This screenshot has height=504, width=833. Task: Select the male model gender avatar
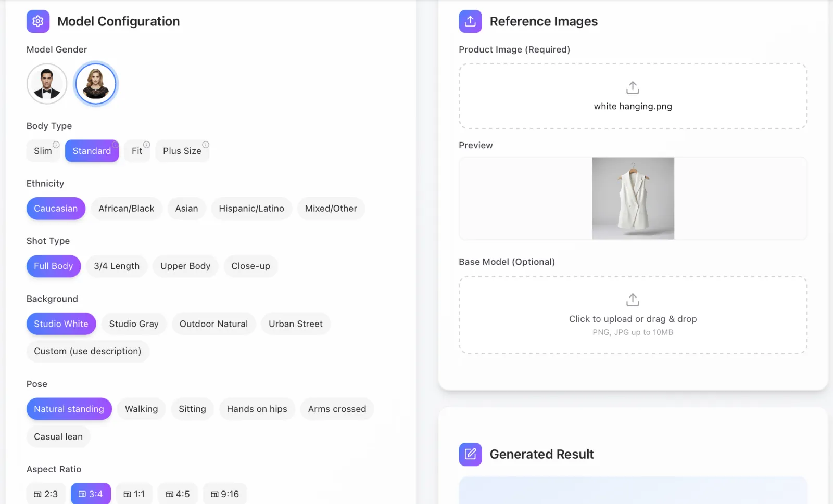pos(47,84)
